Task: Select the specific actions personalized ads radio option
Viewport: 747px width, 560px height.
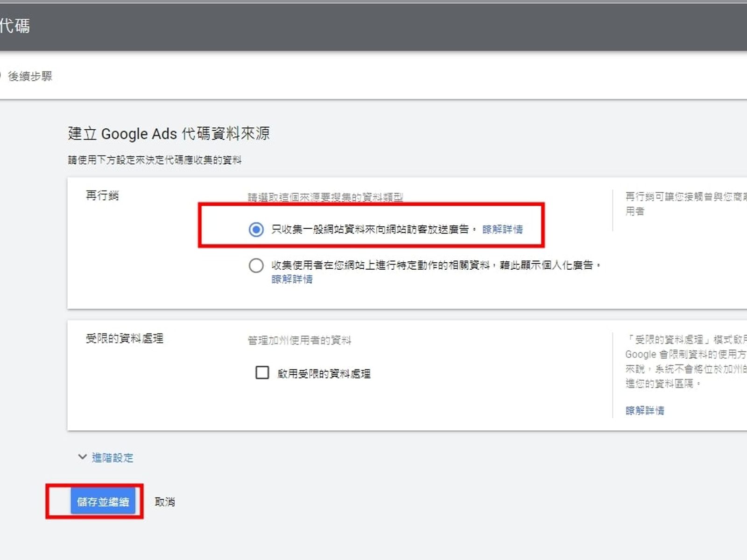Action: coord(256,266)
